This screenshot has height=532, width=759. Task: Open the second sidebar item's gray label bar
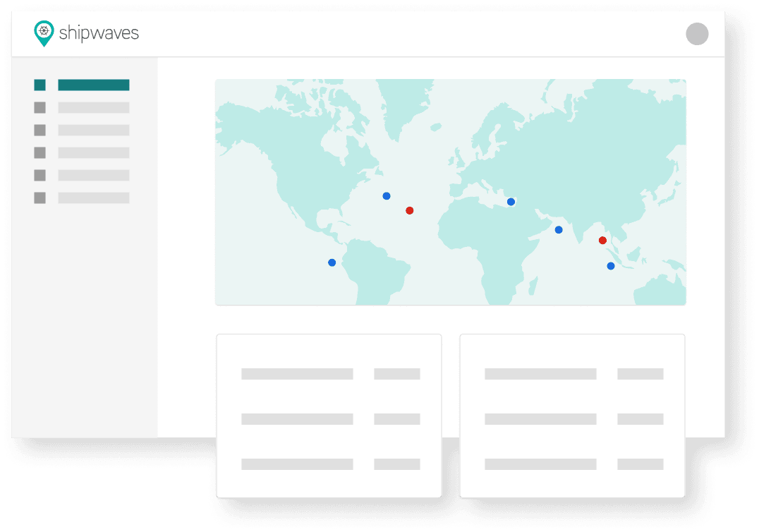tap(93, 107)
